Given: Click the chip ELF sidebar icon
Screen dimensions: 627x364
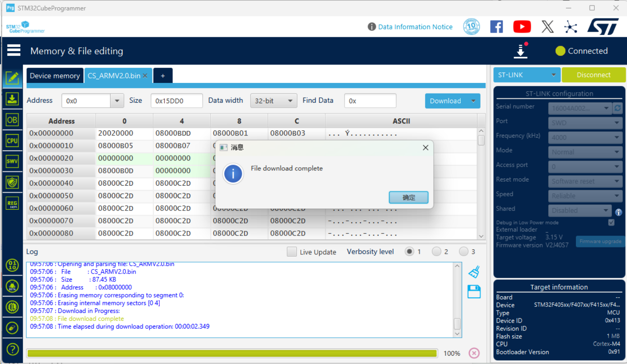Looking at the screenshot, I should tap(12, 307).
